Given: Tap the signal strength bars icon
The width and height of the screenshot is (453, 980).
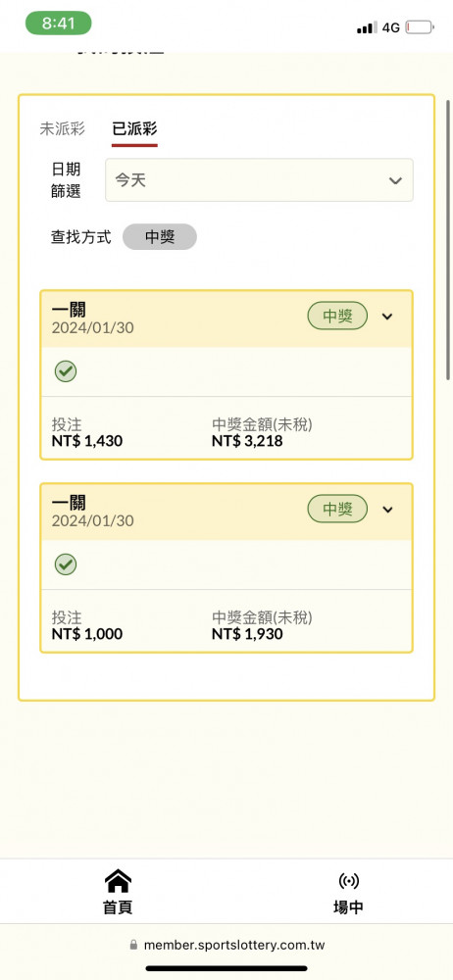Looking at the screenshot, I should 367,27.
